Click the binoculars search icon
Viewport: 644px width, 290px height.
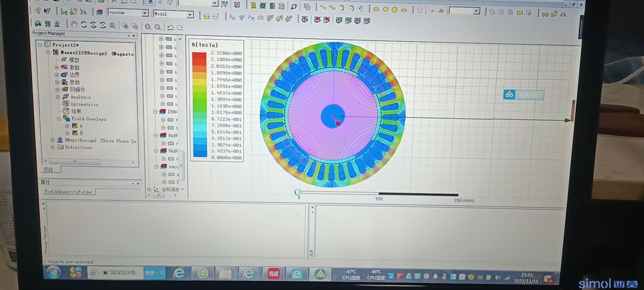(38, 23)
